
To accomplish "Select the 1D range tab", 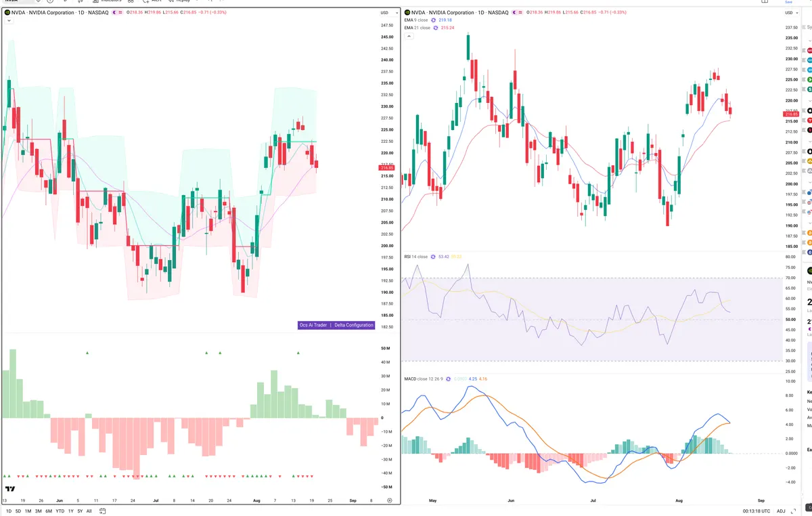I will pos(9,511).
